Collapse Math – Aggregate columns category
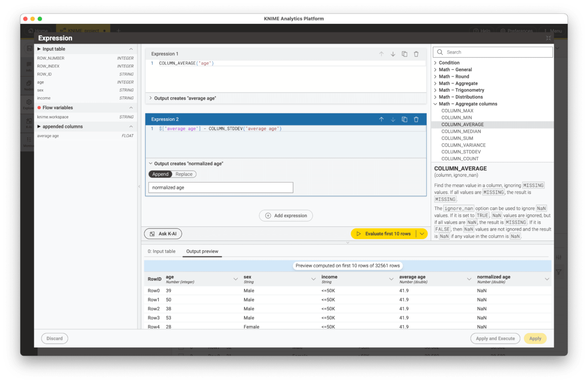This screenshot has height=383, width=588. pyautogui.click(x=435, y=104)
